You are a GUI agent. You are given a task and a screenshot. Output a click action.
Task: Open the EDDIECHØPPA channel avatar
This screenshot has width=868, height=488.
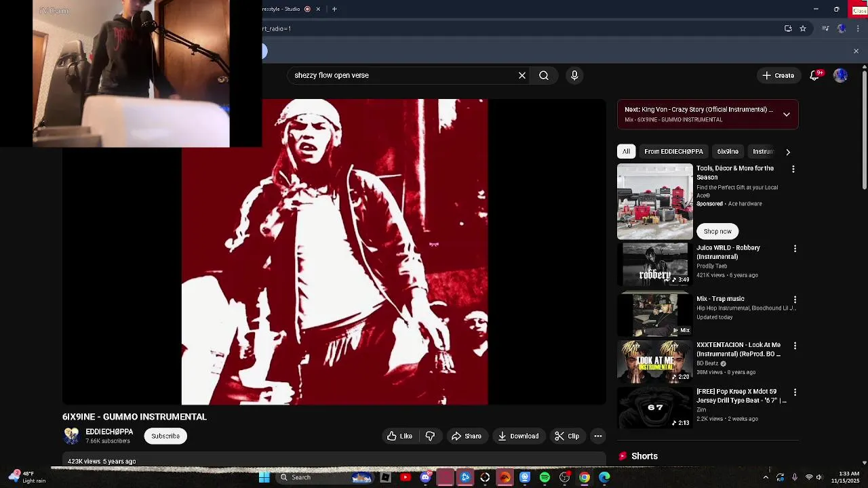point(71,436)
